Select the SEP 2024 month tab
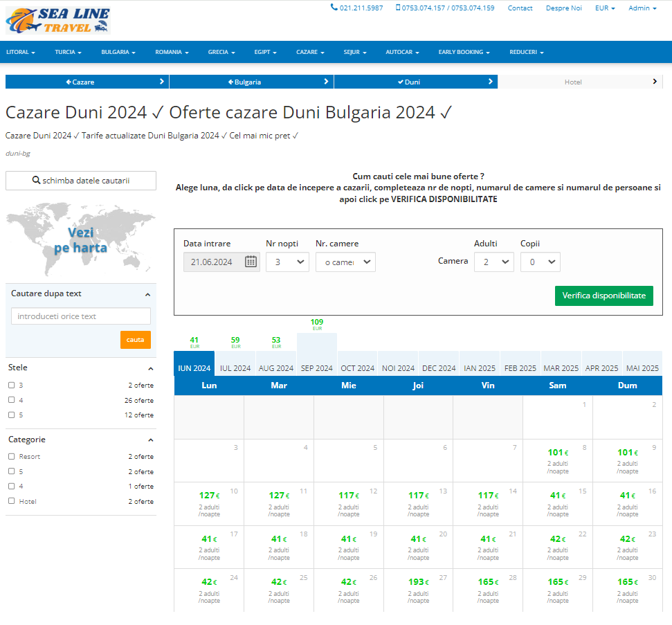Screen dimensions: 672x625 [317, 354]
